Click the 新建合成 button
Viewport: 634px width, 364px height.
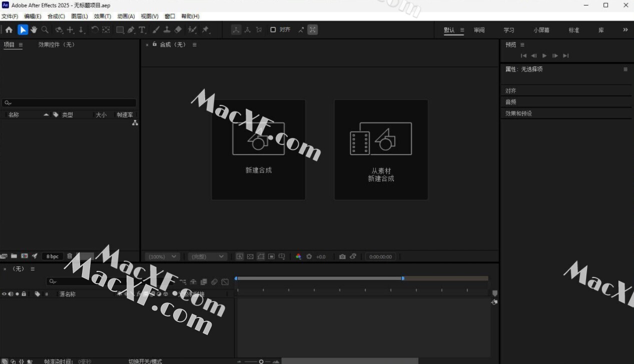pyautogui.click(x=258, y=149)
